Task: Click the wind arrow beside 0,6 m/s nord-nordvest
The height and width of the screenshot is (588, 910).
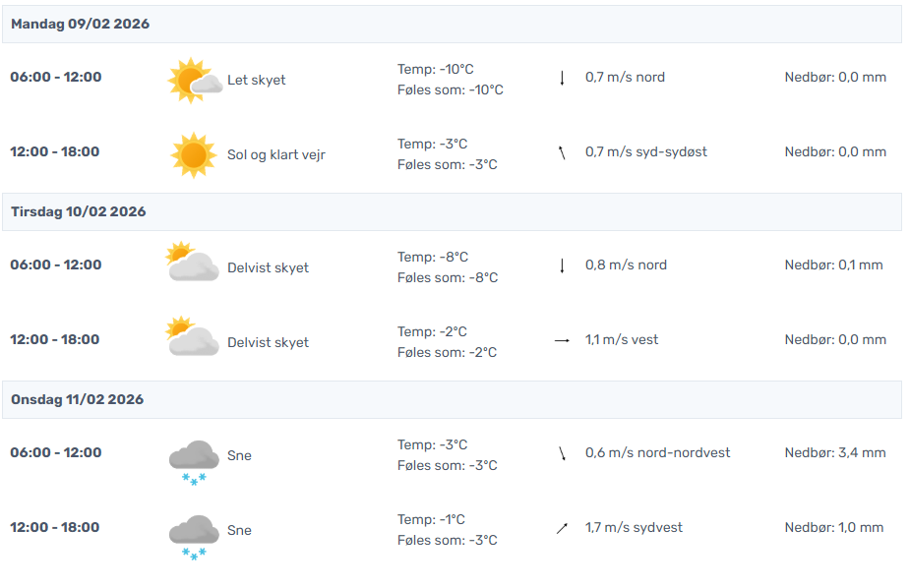Action: (562, 453)
